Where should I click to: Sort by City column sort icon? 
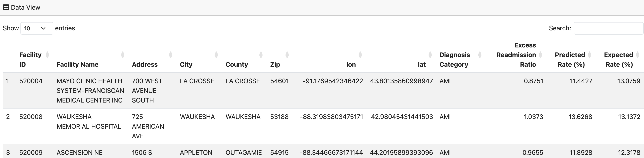(x=216, y=55)
